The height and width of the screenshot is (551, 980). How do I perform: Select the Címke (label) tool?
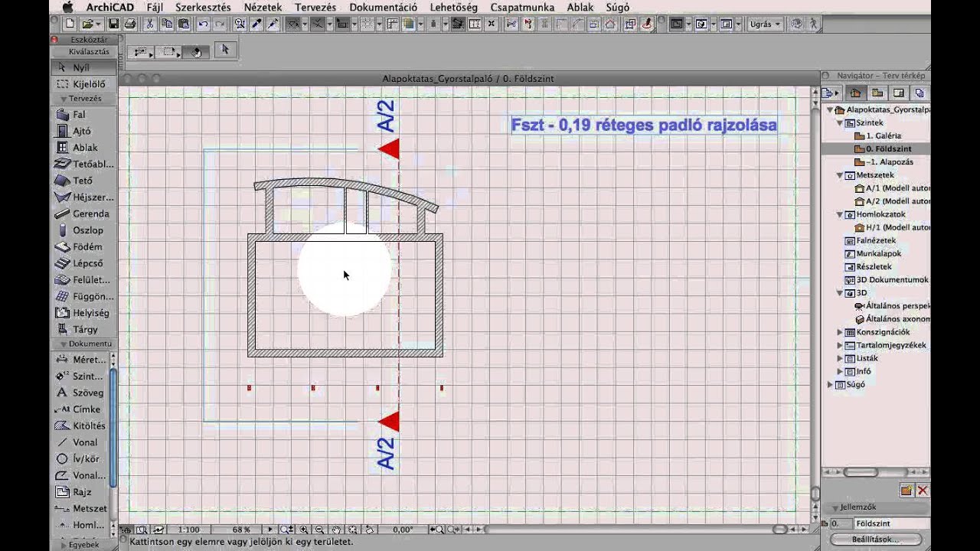81,409
